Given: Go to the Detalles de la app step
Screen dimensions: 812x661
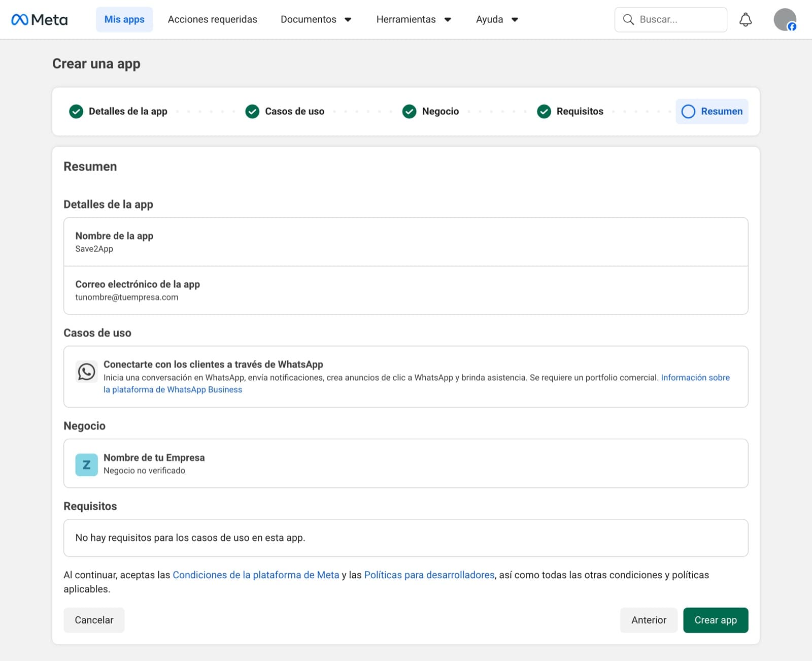Looking at the screenshot, I should pyautogui.click(x=118, y=111).
